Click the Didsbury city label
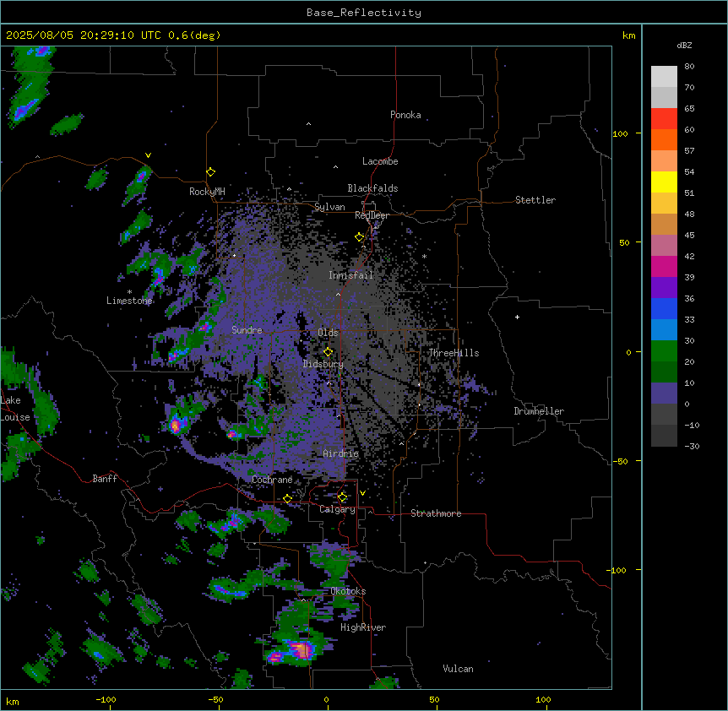Image resolution: width=728 pixels, height=711 pixels. click(x=323, y=364)
